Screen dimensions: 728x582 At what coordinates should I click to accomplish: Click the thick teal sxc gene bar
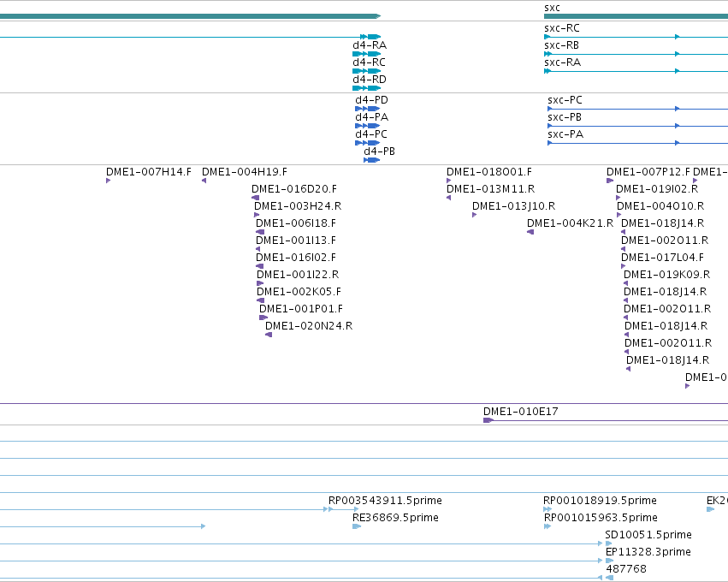coord(636,16)
